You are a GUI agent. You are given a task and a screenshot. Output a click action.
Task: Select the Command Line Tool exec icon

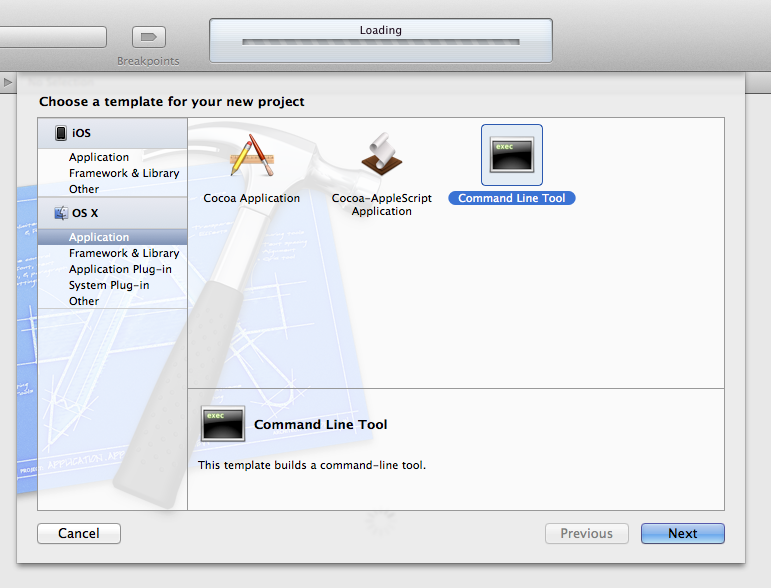(512, 155)
